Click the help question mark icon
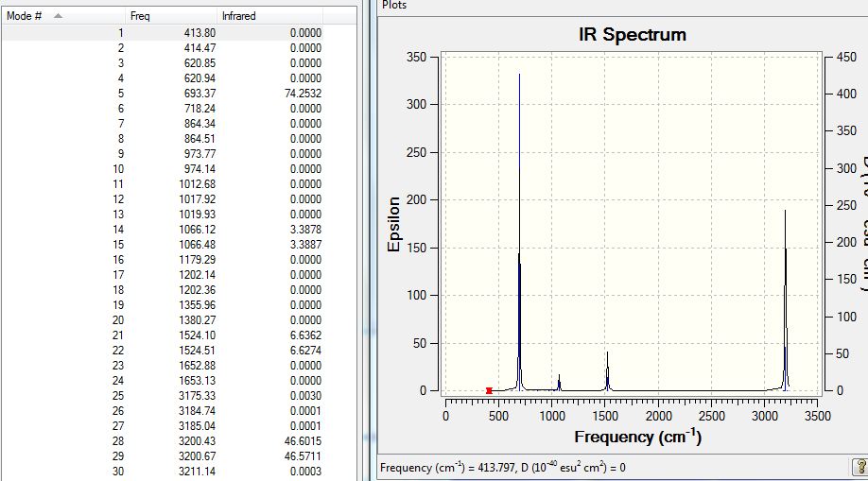This screenshot has width=868, height=481. click(860, 467)
